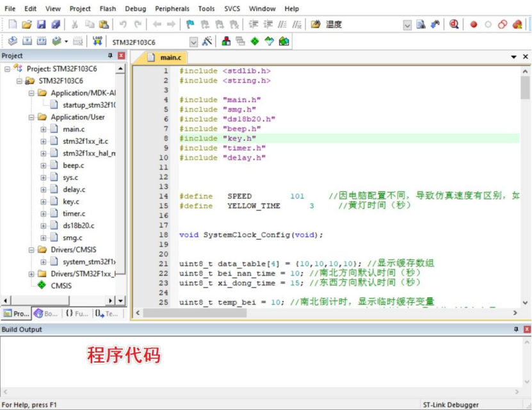Image resolution: width=532 pixels, height=410 pixels.
Task: Click the Open file icon
Action: (x=27, y=24)
